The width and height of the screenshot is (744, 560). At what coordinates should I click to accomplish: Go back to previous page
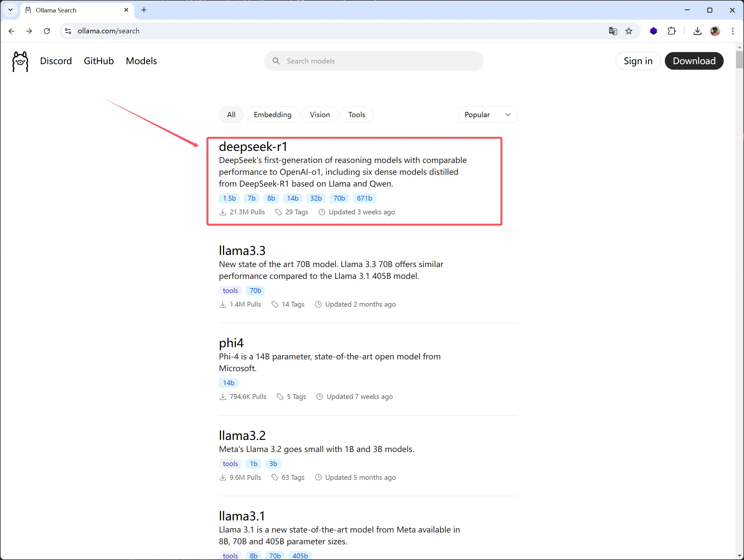coord(11,31)
